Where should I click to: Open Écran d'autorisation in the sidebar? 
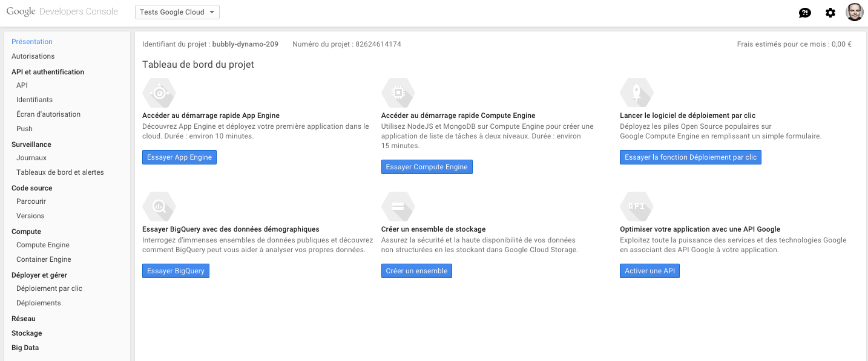[x=48, y=114]
